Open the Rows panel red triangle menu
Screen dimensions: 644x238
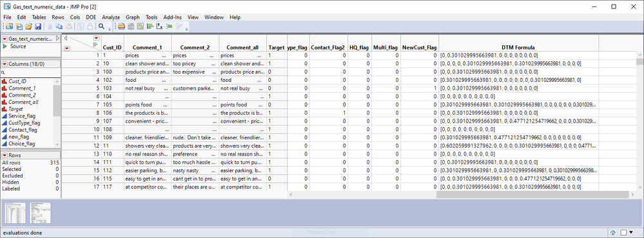tap(5, 155)
